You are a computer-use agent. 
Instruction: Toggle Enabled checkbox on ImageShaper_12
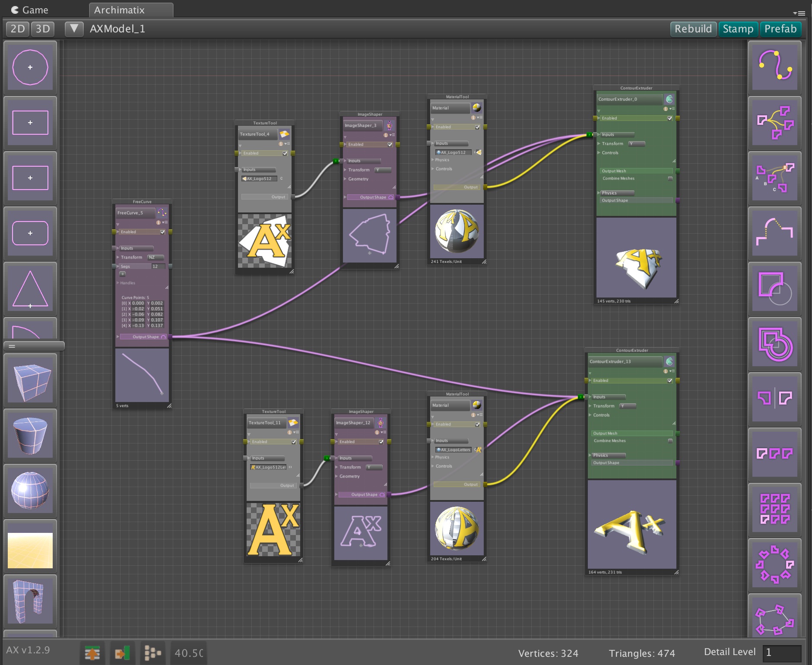(x=381, y=442)
